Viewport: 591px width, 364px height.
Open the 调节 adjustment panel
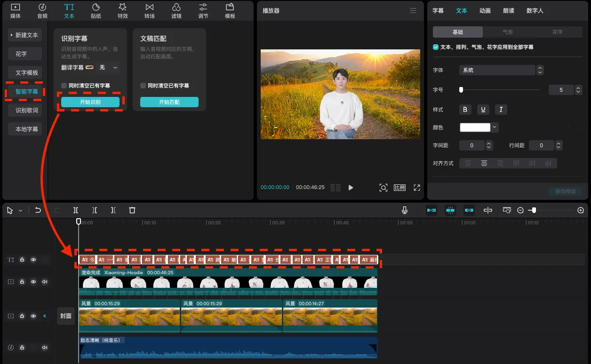point(203,11)
